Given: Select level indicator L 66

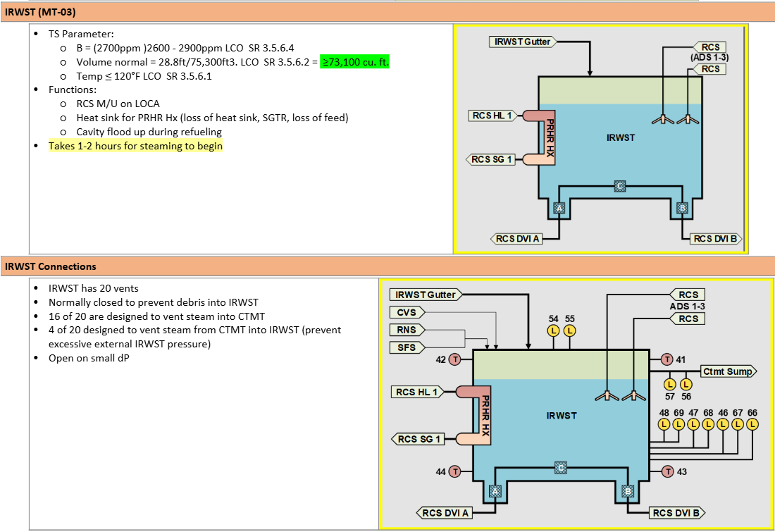Looking at the screenshot, I should 752,424.
